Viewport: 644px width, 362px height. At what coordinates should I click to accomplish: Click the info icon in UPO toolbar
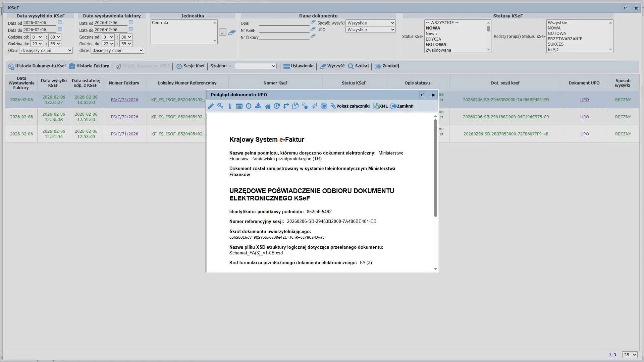tap(230, 106)
